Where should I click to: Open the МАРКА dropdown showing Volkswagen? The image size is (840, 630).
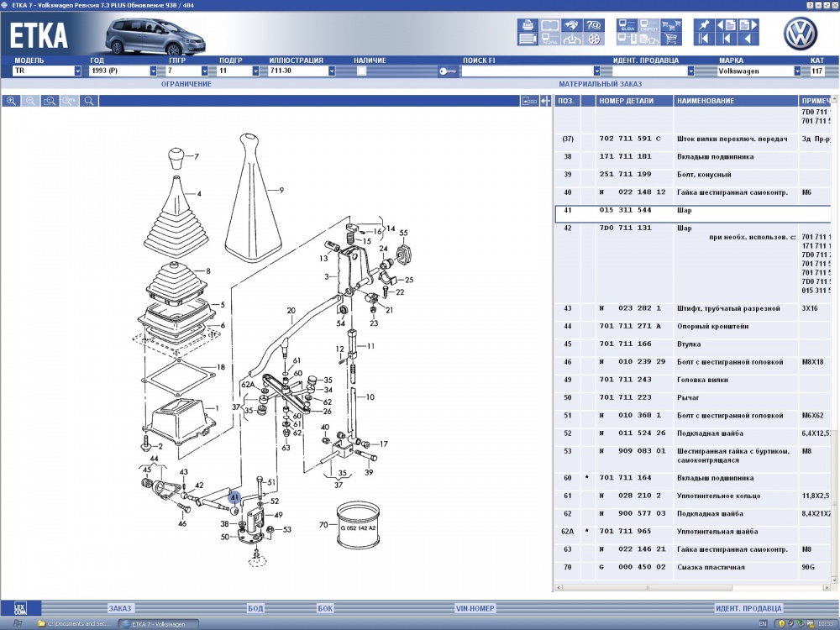(x=796, y=71)
